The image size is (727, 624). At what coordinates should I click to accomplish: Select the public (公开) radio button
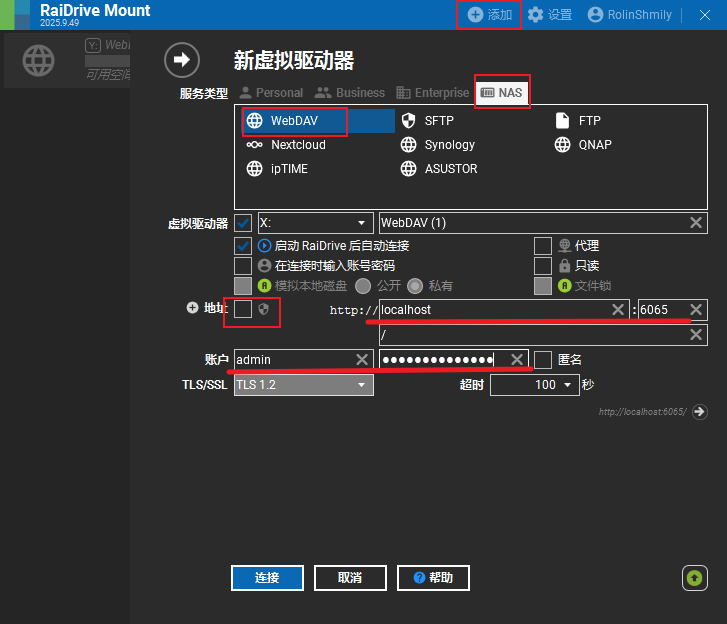(363, 286)
